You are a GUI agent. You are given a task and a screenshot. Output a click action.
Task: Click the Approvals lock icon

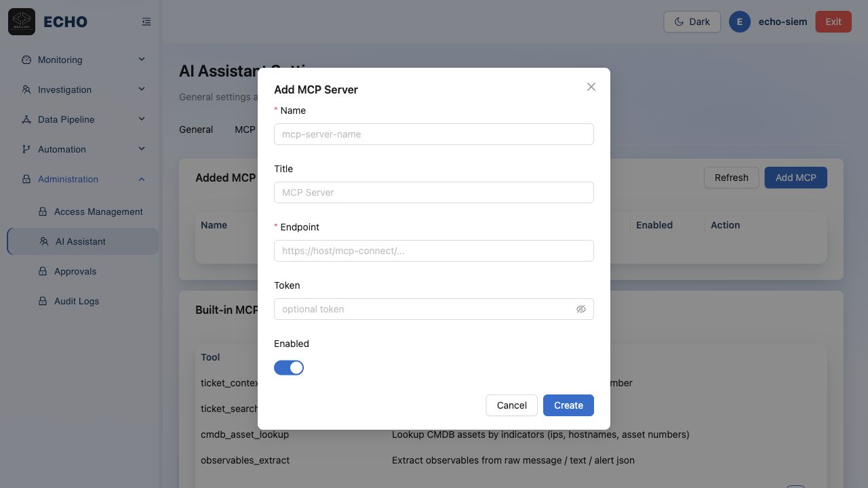pos(43,271)
